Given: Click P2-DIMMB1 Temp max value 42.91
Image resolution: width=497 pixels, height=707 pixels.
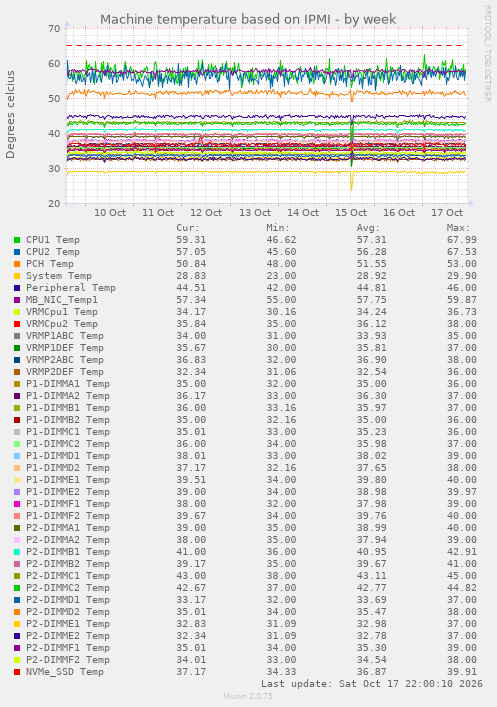Looking at the screenshot, I should tap(462, 552).
